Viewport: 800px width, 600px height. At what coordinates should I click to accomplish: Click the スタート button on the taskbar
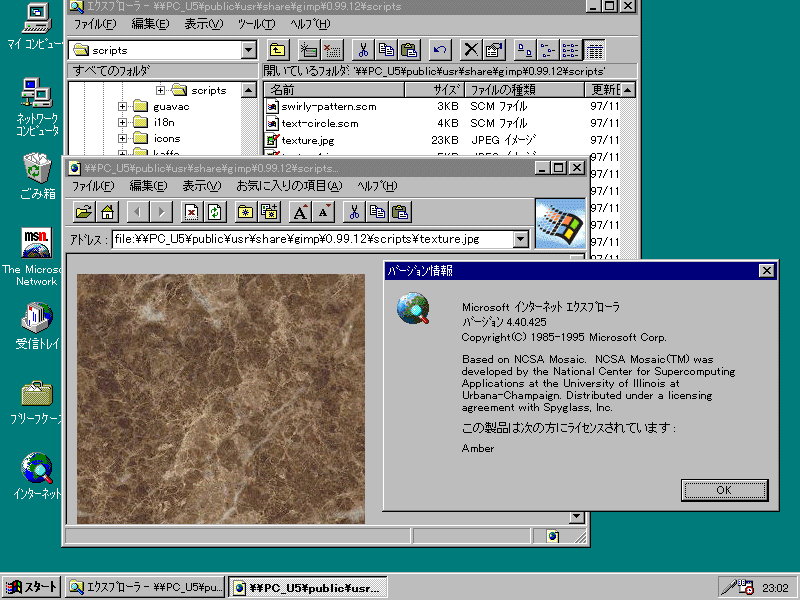tap(32, 587)
